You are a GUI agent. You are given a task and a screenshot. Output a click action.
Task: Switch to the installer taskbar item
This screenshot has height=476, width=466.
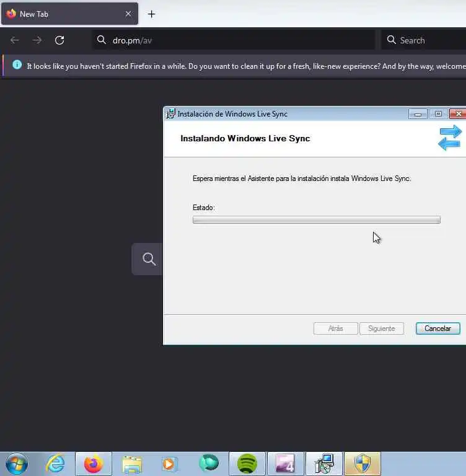324,464
